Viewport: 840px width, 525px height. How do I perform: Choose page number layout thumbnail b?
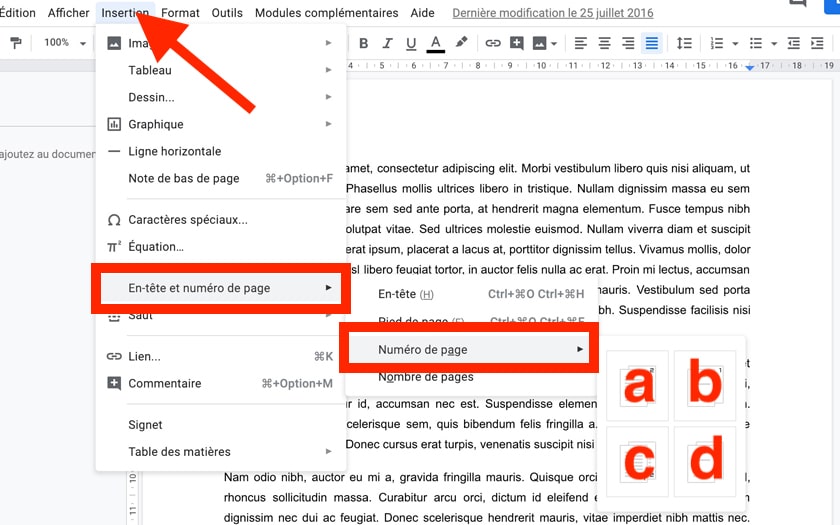pos(705,385)
